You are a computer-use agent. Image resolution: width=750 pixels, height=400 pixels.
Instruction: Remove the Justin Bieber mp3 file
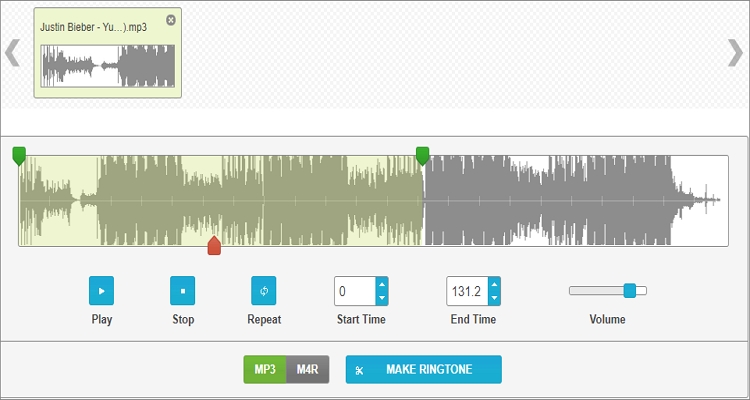pyautogui.click(x=171, y=20)
